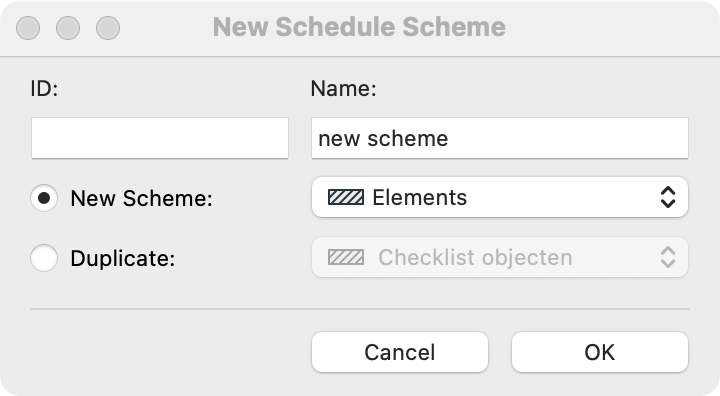Click the Name label
The height and width of the screenshot is (396, 720).
343,88
